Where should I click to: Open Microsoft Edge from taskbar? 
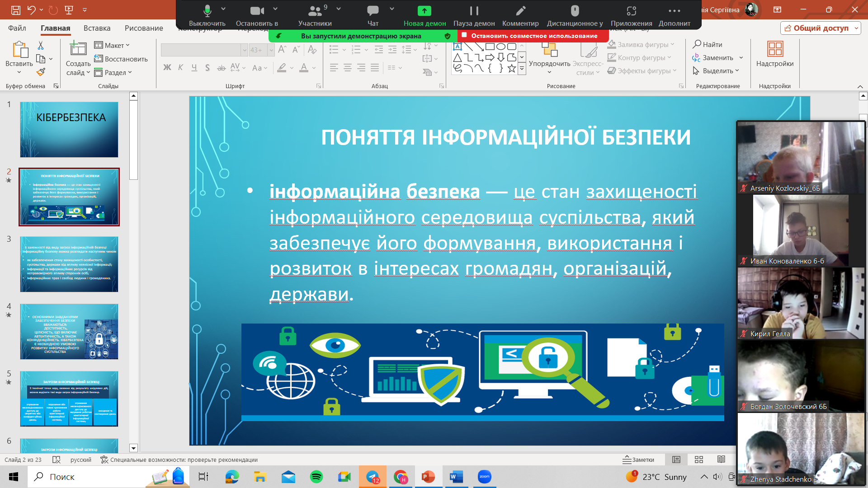[232, 477]
